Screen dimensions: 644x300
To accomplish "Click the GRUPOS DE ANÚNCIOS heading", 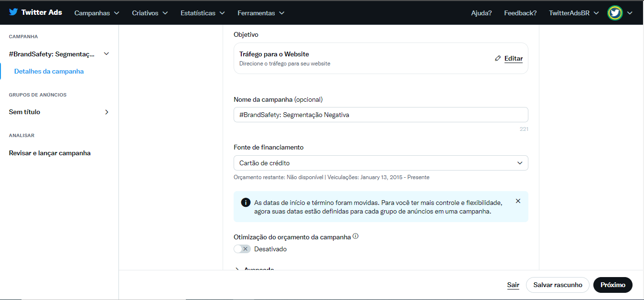I will point(38,95).
